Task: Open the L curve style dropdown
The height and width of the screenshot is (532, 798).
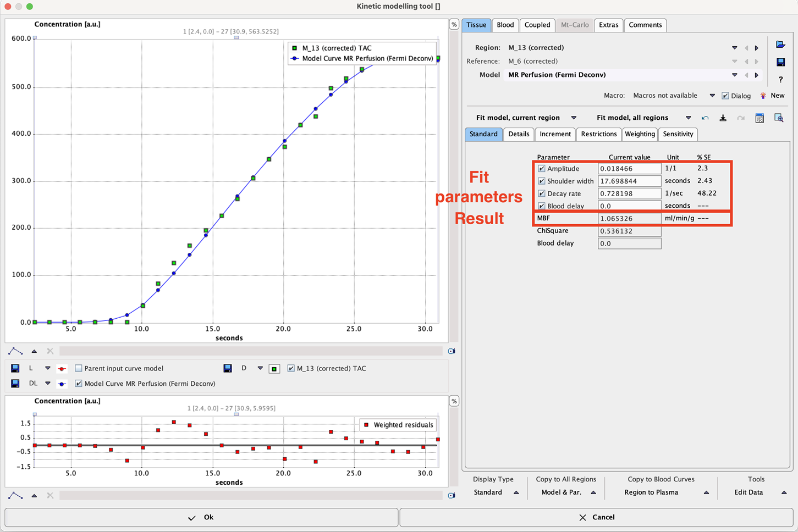Action: click(48, 368)
